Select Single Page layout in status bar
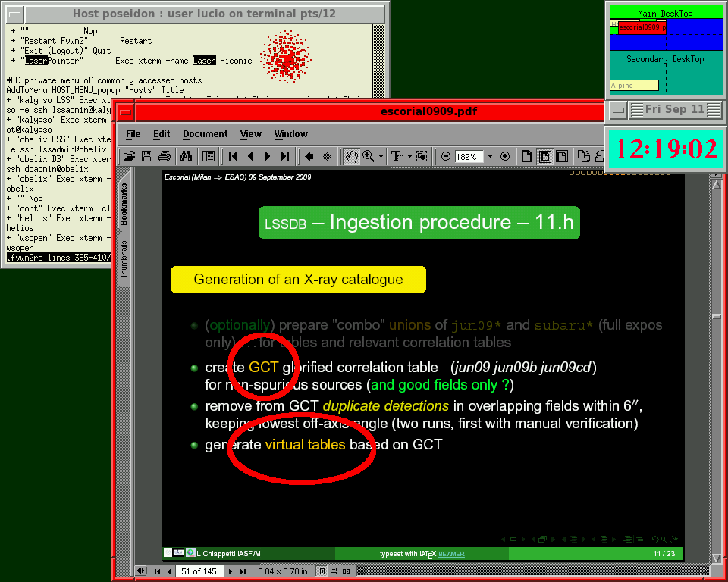The height and width of the screenshot is (582, 728). point(322,571)
